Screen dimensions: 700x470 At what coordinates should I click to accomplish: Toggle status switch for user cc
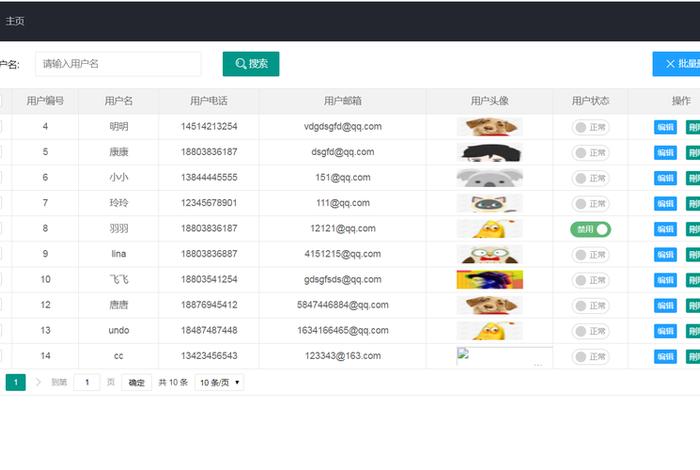tap(591, 356)
